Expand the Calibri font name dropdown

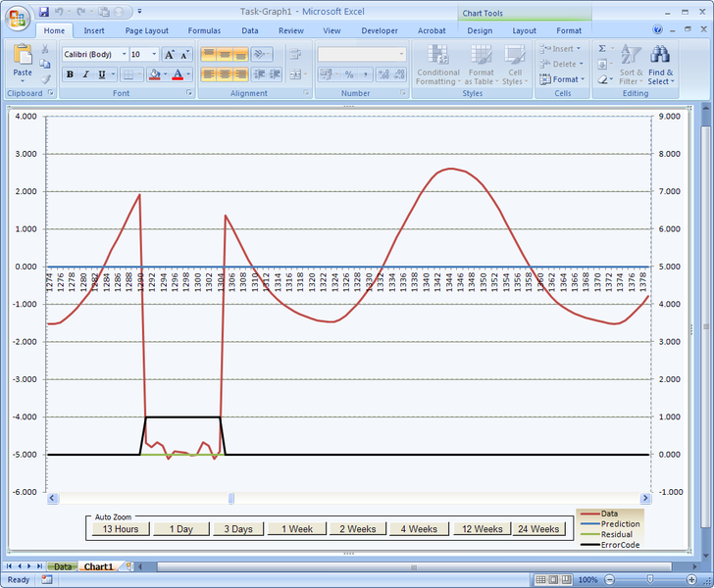coord(124,55)
